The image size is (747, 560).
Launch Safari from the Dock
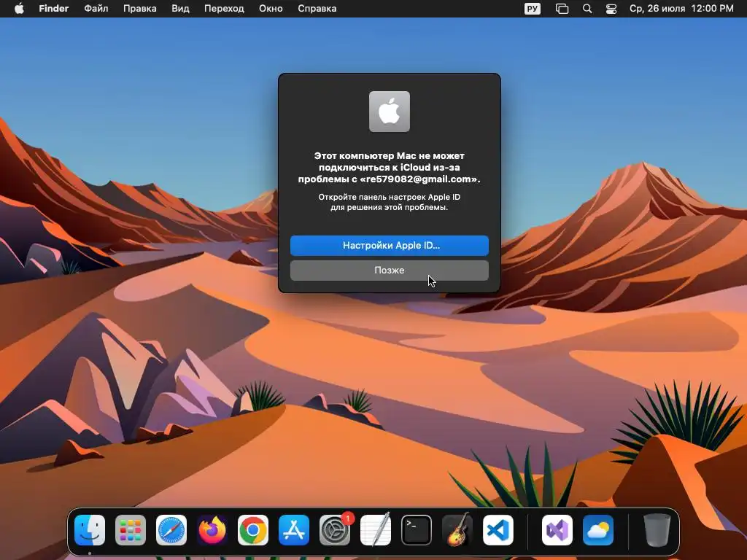[171, 530]
